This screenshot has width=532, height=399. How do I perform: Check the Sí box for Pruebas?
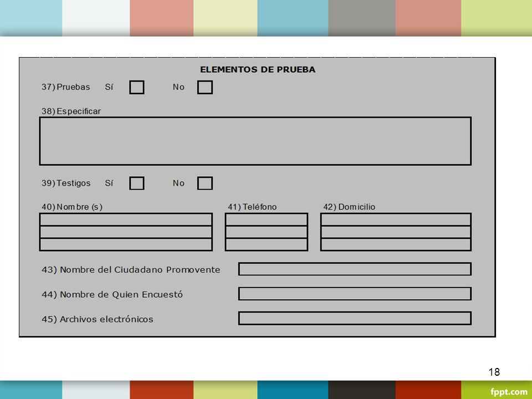[137, 87]
